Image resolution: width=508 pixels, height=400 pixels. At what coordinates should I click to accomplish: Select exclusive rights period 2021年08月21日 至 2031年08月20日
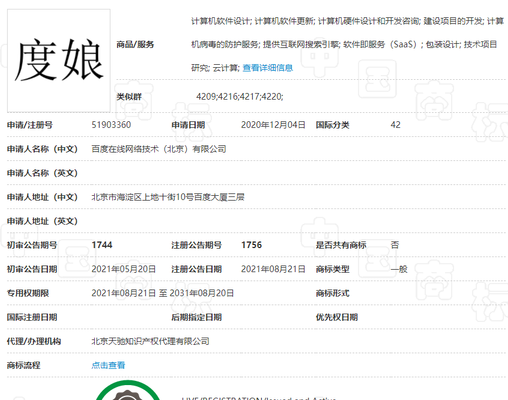(x=162, y=293)
